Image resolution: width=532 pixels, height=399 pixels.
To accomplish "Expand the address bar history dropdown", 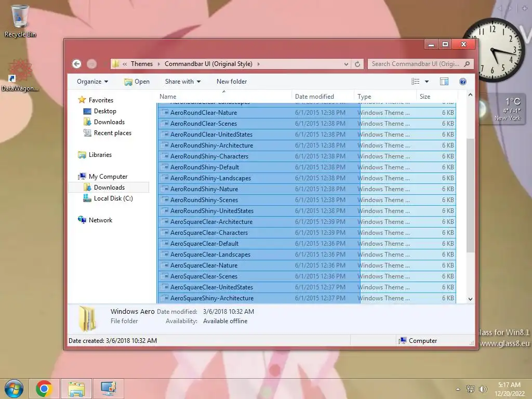I will [x=346, y=64].
